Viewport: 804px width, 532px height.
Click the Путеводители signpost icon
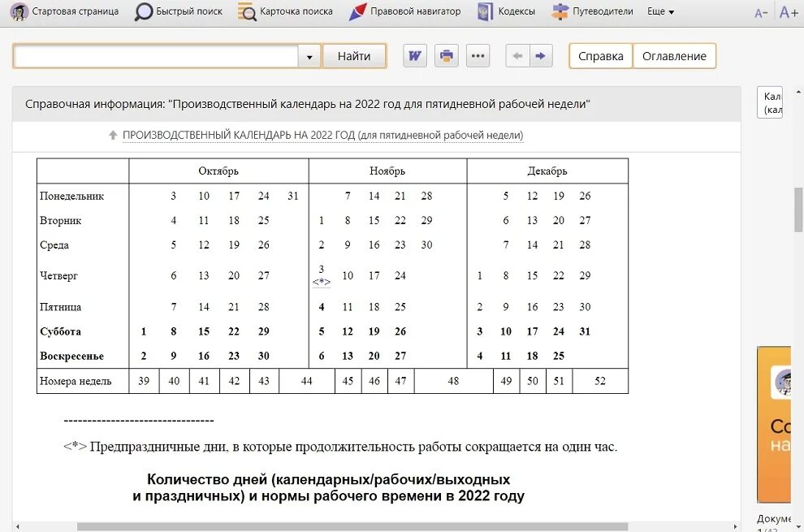pyautogui.click(x=560, y=12)
